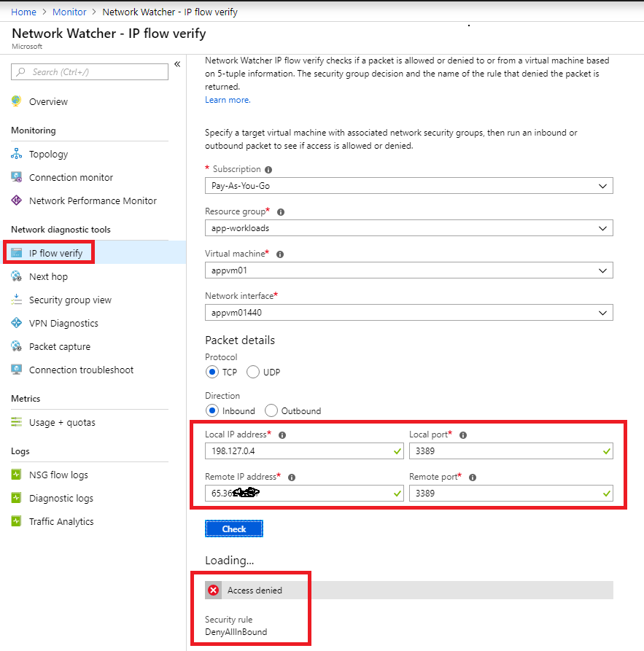
Task: Click the search magnifier icon in sidebar
Action: [20, 72]
